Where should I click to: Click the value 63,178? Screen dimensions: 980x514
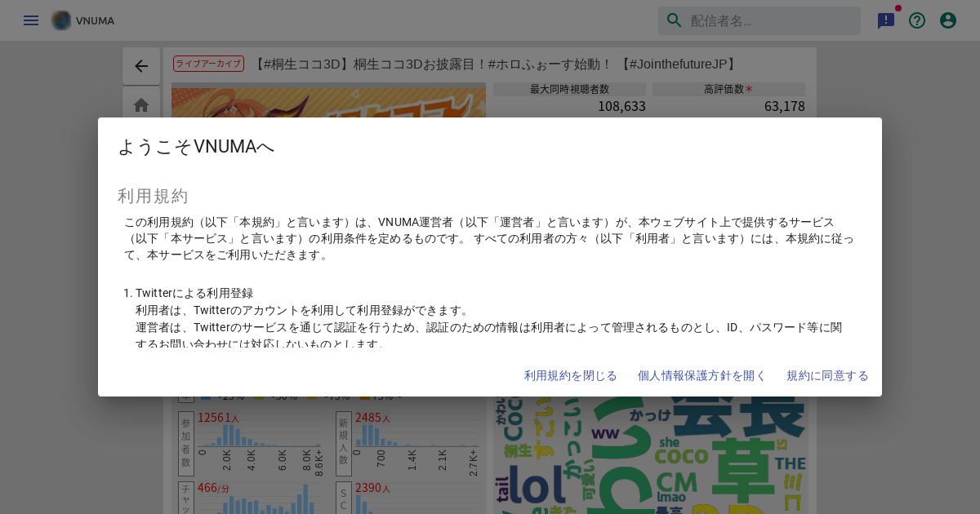785,106
